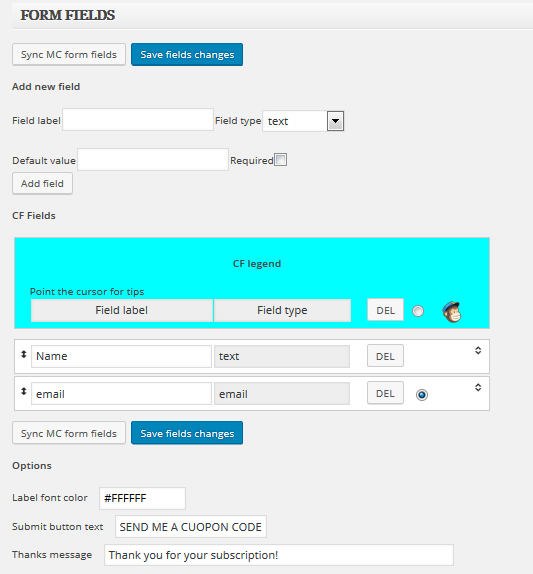Focus the Field label input box
The height and width of the screenshot is (574, 533).
click(x=138, y=119)
